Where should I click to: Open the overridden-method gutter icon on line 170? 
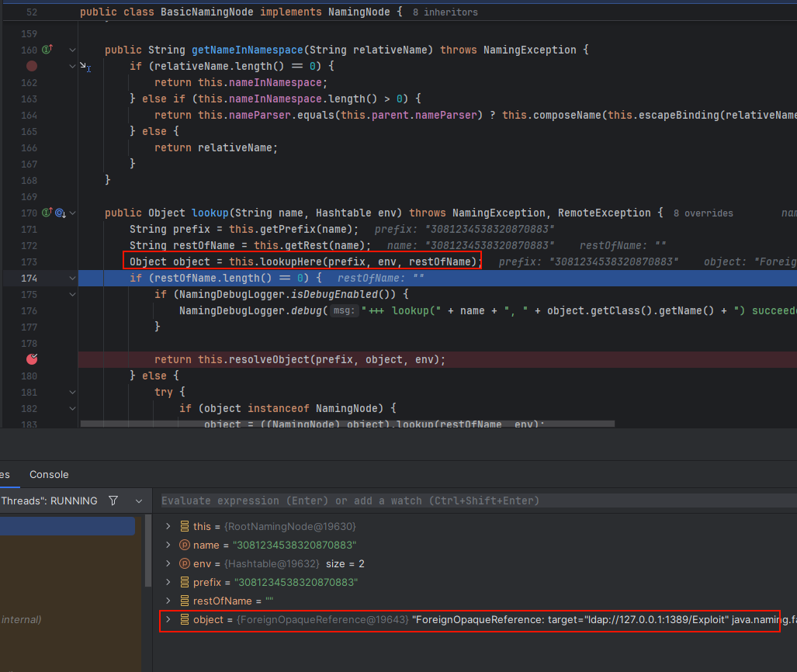tap(61, 213)
